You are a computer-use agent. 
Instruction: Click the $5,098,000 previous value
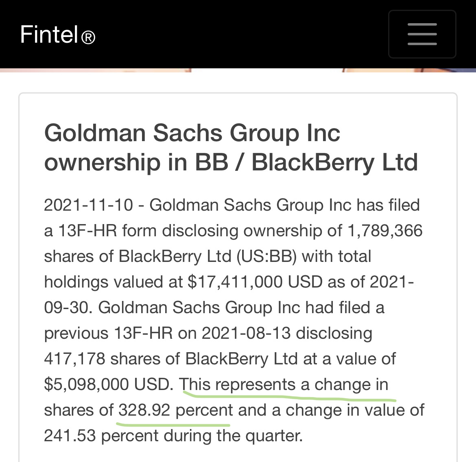point(87,385)
